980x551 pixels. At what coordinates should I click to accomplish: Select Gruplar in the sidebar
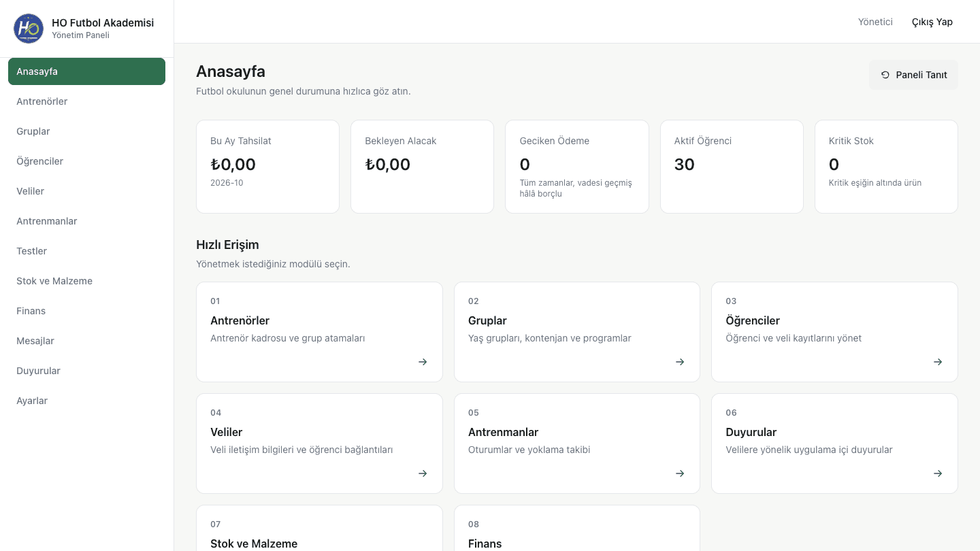(86, 131)
